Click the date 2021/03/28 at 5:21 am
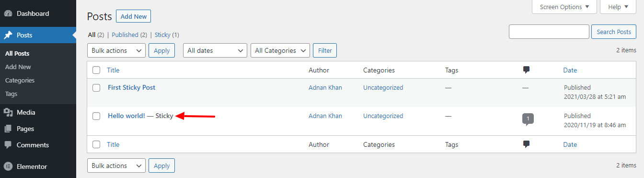 [x=595, y=96]
